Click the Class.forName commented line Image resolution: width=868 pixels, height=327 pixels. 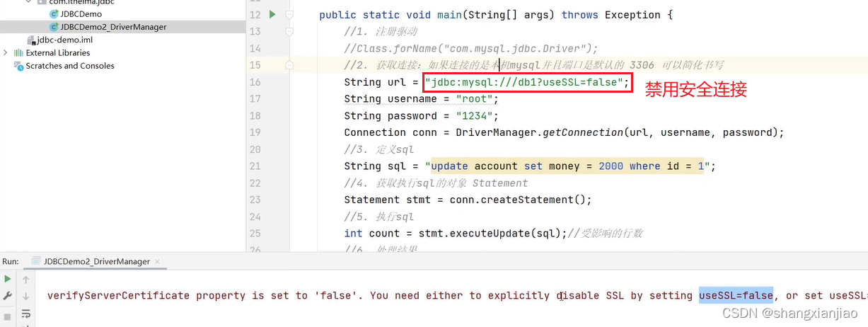(471, 49)
